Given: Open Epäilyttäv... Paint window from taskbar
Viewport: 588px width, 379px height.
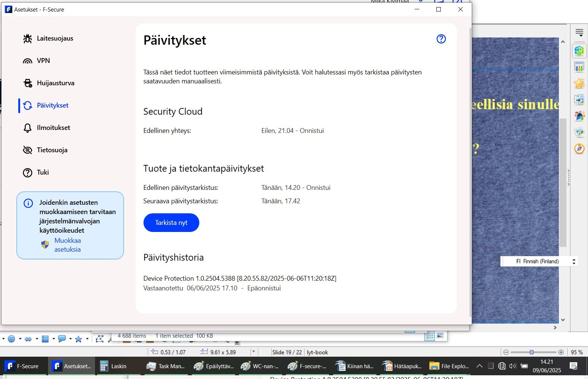Looking at the screenshot, I should [213, 366].
